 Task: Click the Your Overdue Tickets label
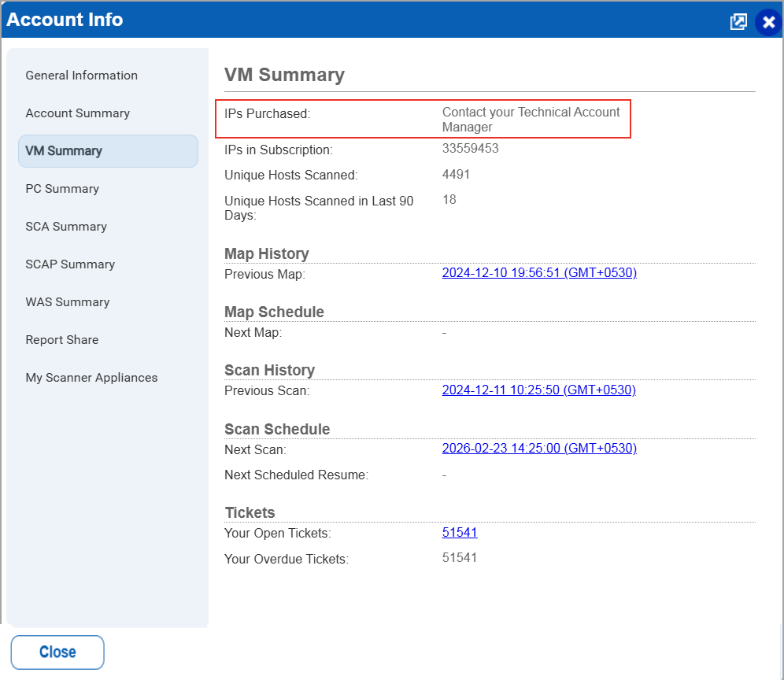click(286, 559)
